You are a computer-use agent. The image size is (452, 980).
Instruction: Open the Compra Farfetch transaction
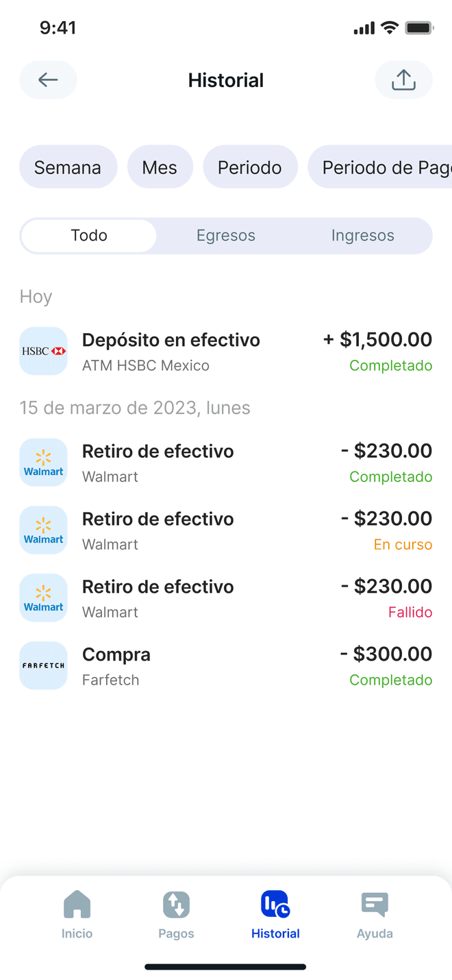(x=226, y=666)
